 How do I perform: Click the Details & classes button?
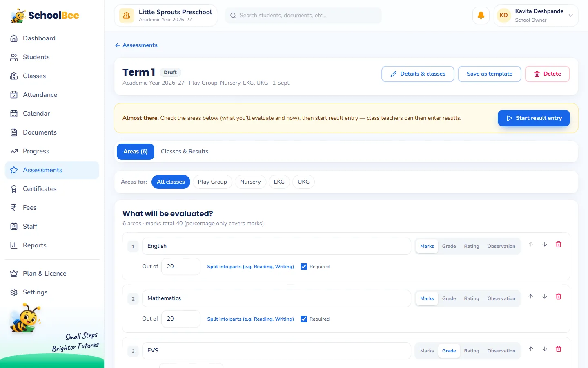(418, 74)
